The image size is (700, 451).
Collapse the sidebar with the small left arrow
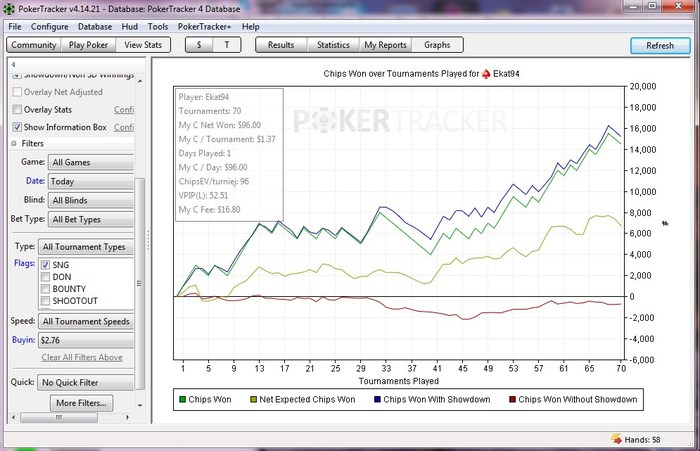[x=13, y=64]
